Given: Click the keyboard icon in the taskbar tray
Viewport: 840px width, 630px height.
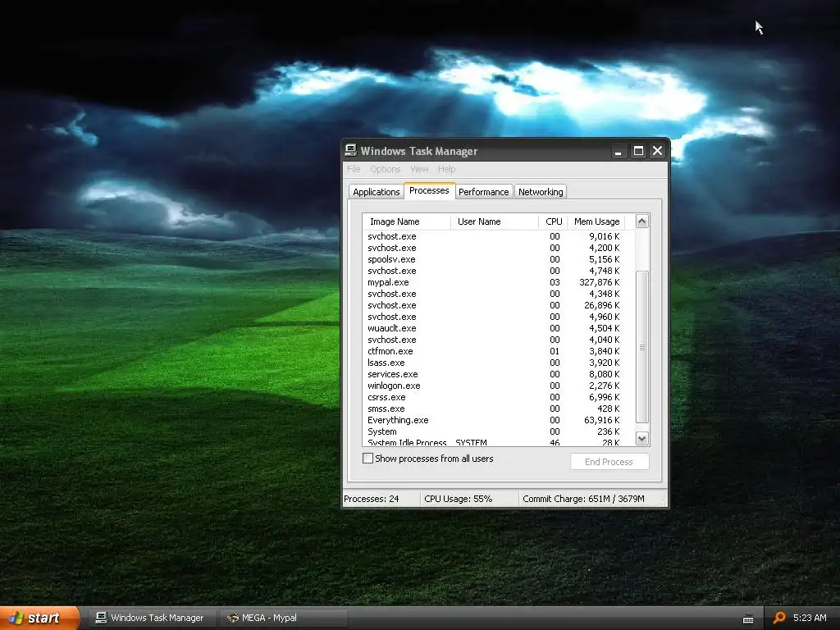Looking at the screenshot, I should [748, 619].
